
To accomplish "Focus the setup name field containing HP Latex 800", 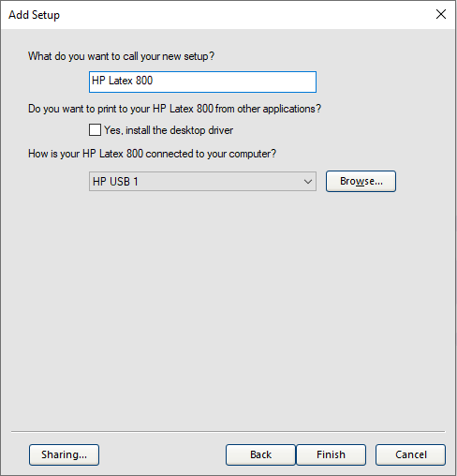I will (x=202, y=82).
